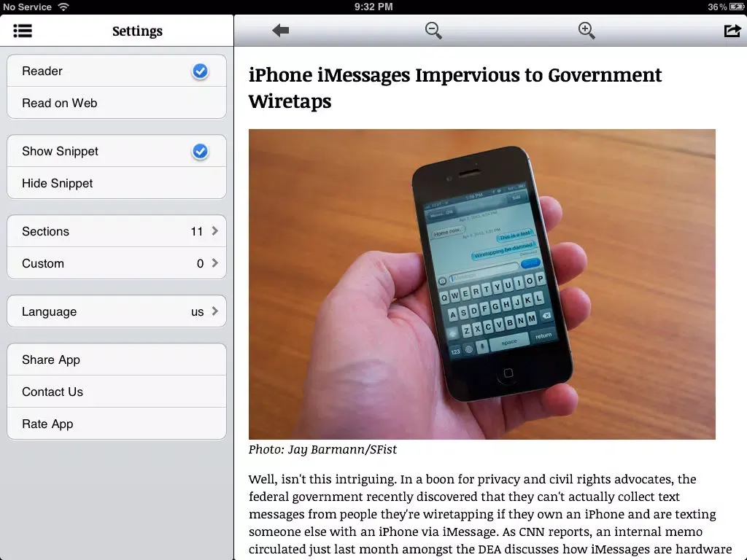
Task: Expand the Language chevron arrow
Action: (215, 311)
